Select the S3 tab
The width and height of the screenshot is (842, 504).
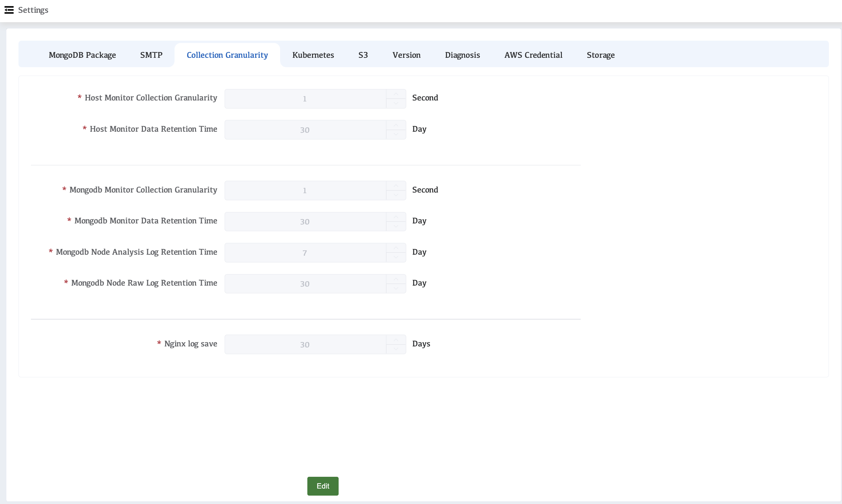click(x=363, y=55)
